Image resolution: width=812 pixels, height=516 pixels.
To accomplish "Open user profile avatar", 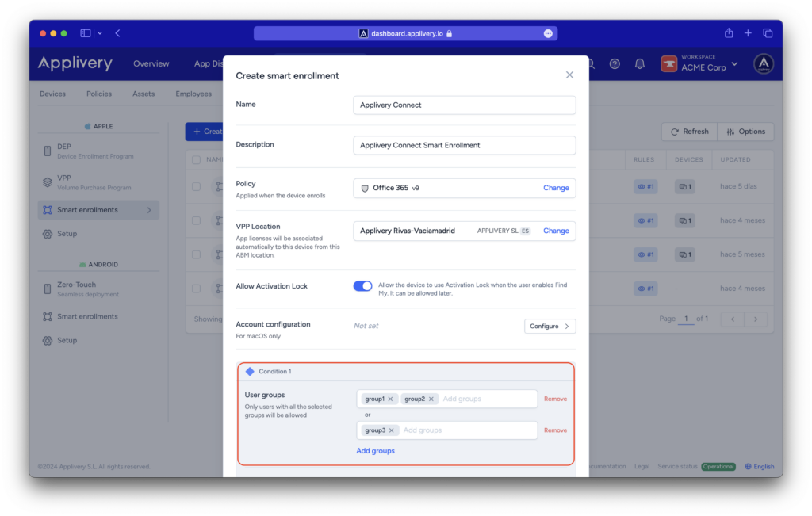I will 764,63.
